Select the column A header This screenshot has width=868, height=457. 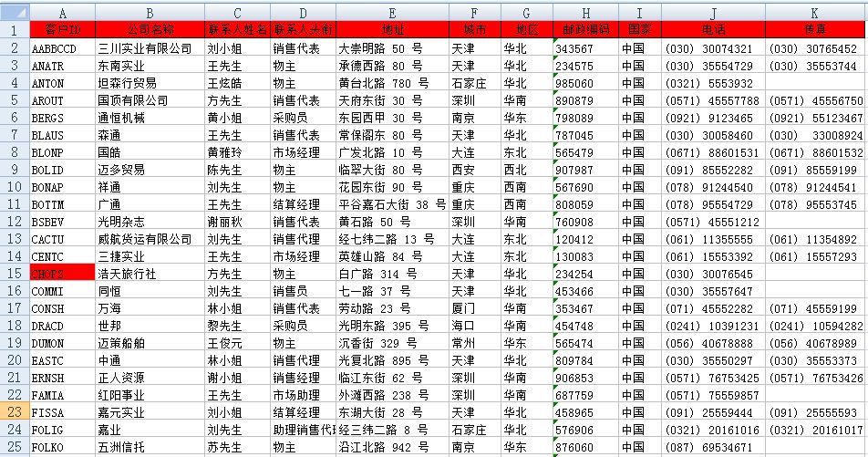[x=62, y=12]
